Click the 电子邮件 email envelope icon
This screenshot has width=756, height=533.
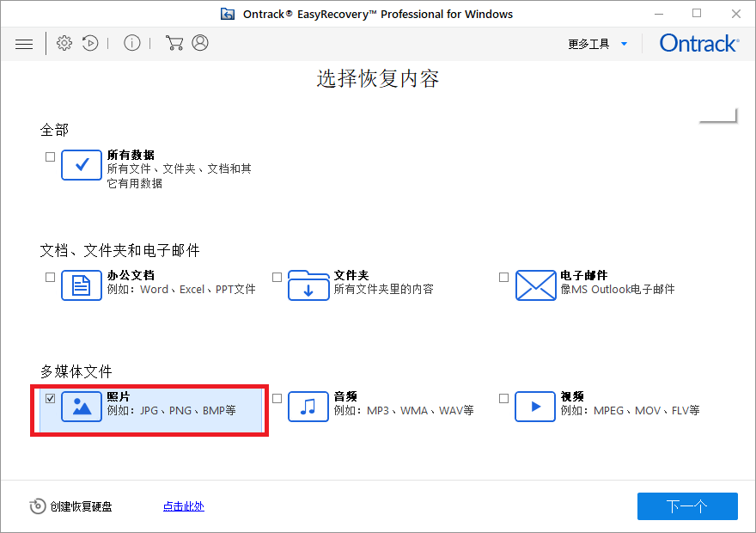[x=535, y=285]
